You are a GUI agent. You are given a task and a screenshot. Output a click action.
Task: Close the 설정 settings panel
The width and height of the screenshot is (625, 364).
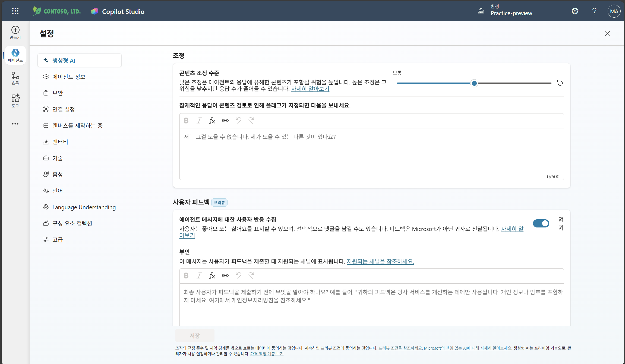(x=608, y=33)
